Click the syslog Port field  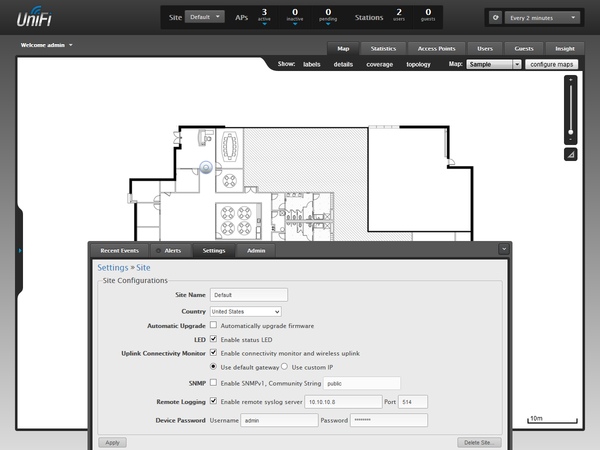tap(413, 402)
